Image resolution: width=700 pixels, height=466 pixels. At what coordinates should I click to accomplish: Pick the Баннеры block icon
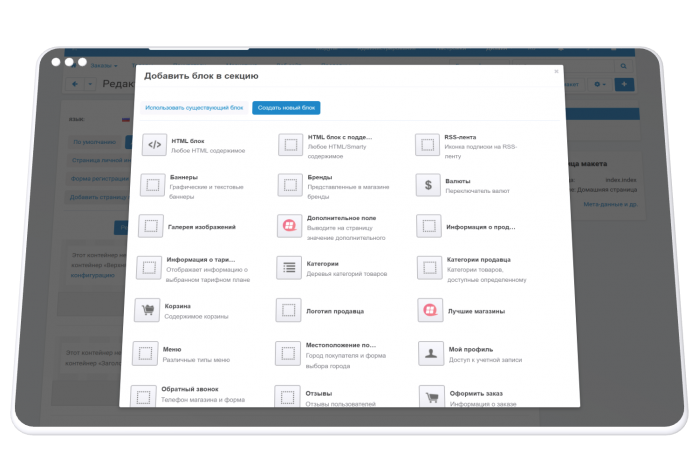tap(153, 185)
